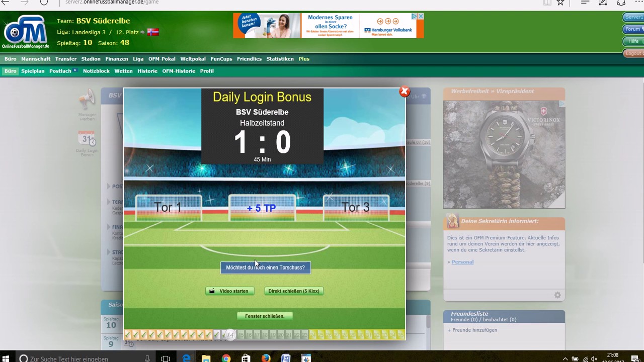Open the browser reading view icon
Viewport: 644px width, 362px height.
pos(547,3)
